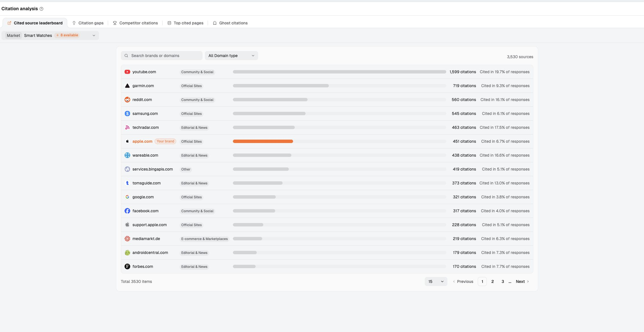Open the Market Smart Watches dropdown

[x=50, y=35]
